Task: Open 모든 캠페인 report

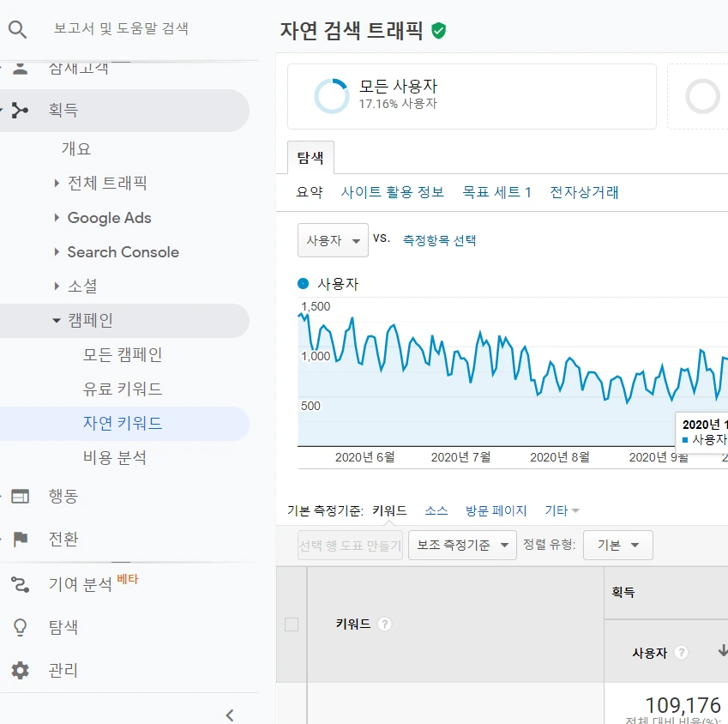Action: (123, 354)
